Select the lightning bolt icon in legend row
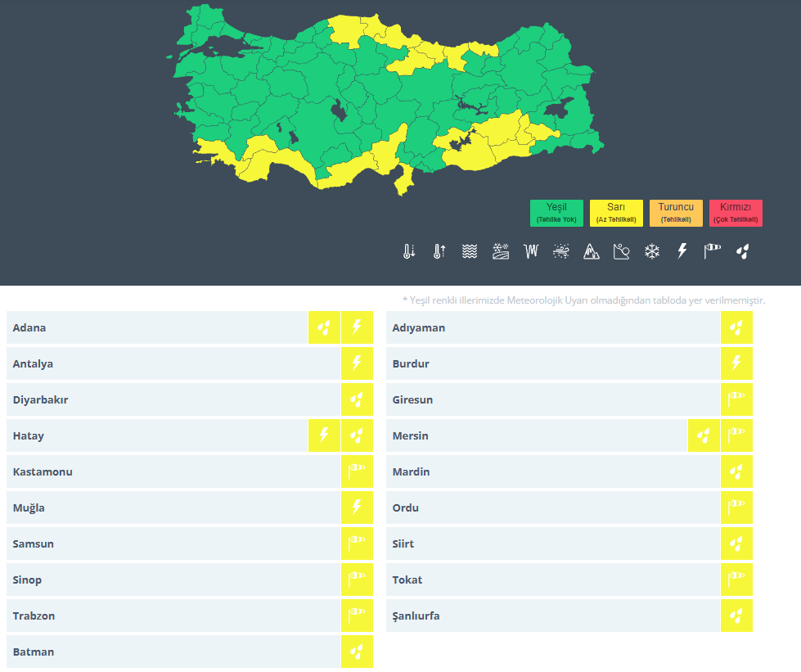The width and height of the screenshot is (801, 672). 682,251
